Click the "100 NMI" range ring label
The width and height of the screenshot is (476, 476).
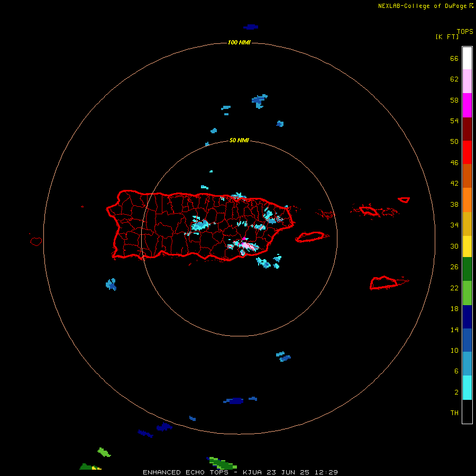(239, 42)
